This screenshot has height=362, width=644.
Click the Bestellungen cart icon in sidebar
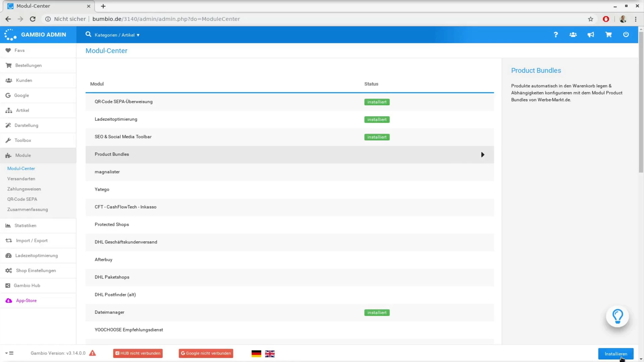click(x=8, y=65)
